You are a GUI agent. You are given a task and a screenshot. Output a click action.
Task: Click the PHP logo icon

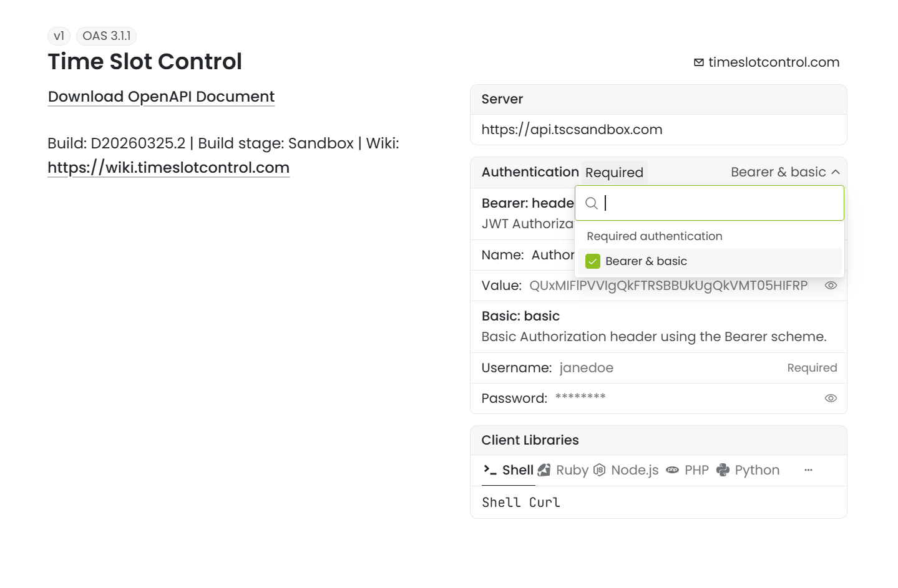pyautogui.click(x=672, y=470)
